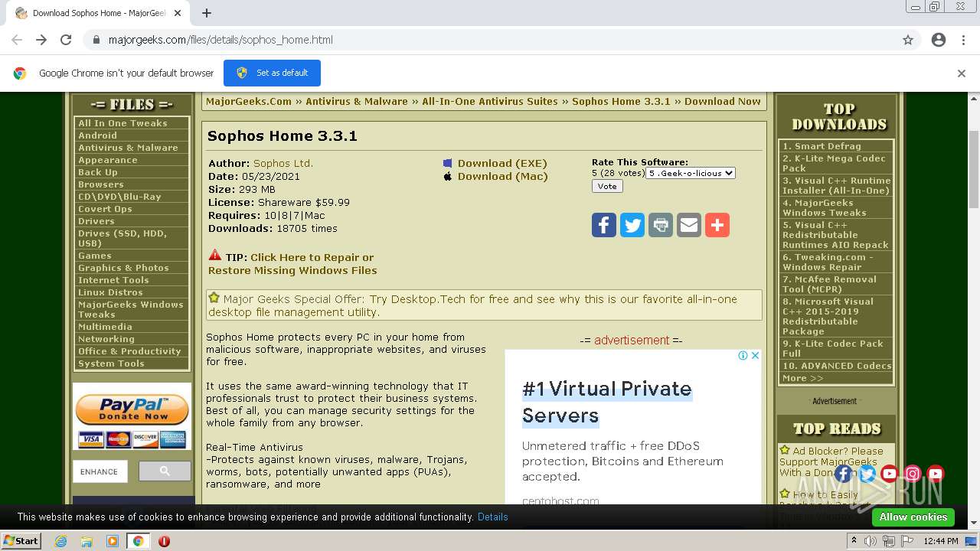Launch Internet Explorer from taskbar
This screenshot has width=980, height=551.
click(x=60, y=541)
